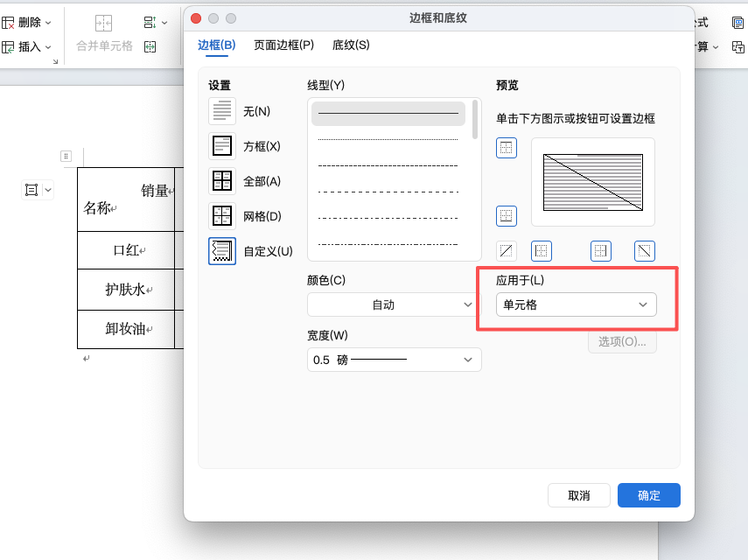Open the Apply to (应用于) 单元格 dropdown

click(x=577, y=304)
